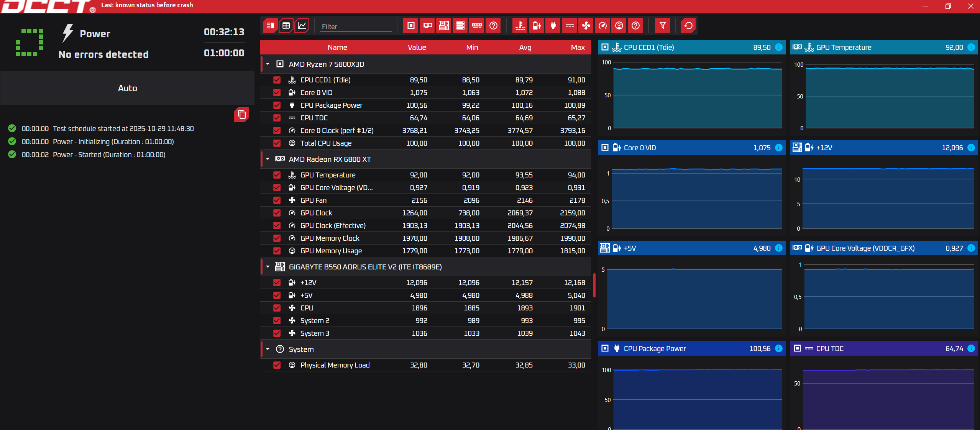Click the reset statistics refresh icon
Screen dimensions: 980x430
tap(688, 26)
